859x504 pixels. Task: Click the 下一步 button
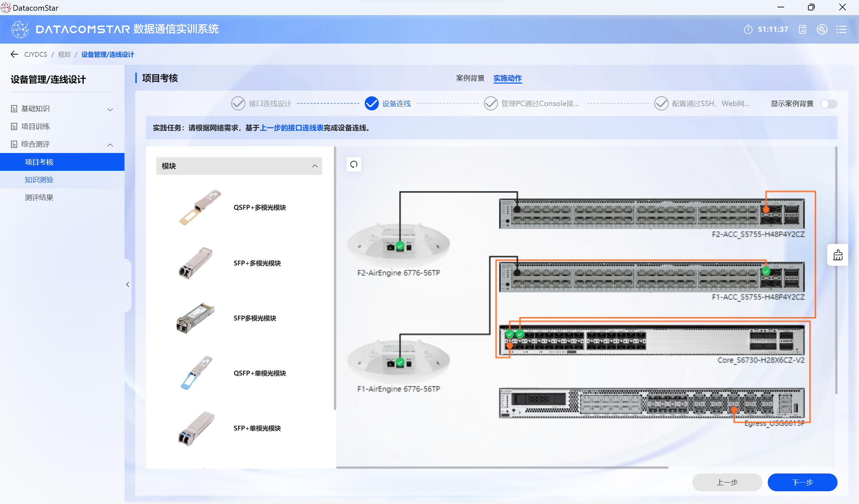coord(802,482)
